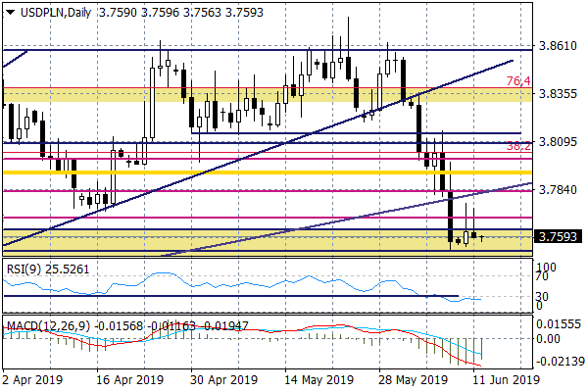Click the RSI 70 level label
The width and height of the screenshot is (588, 392).
pyautogui.click(x=542, y=277)
